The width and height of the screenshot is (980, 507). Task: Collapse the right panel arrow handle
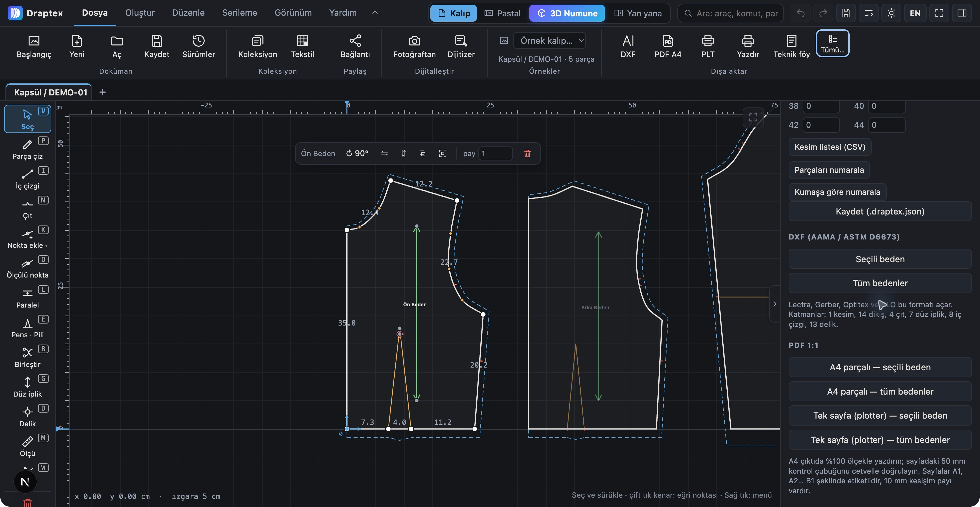coord(775,304)
